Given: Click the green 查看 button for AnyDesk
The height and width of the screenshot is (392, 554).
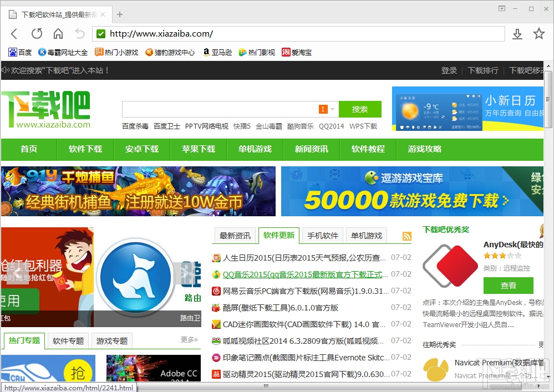Looking at the screenshot, I should (509, 286).
